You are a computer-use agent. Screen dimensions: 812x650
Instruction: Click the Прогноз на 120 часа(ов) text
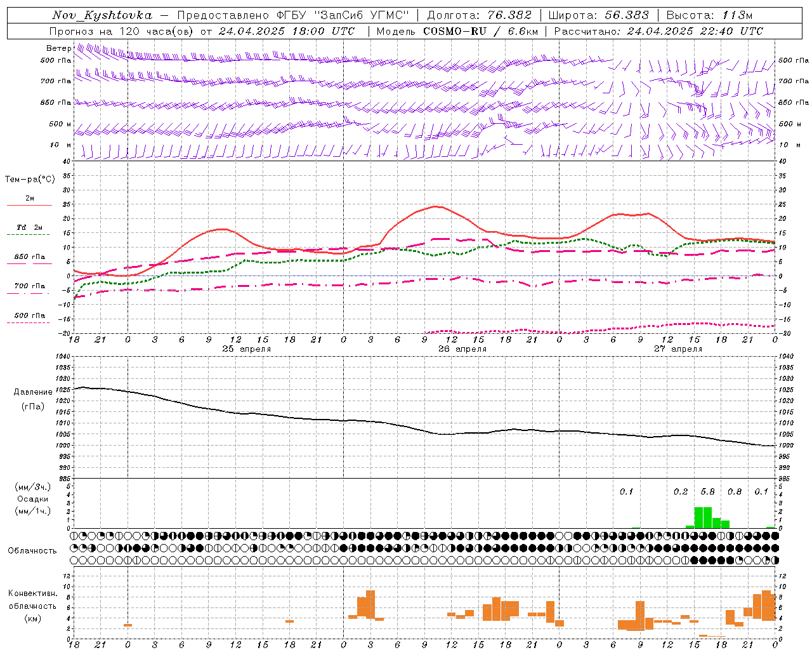122,31
